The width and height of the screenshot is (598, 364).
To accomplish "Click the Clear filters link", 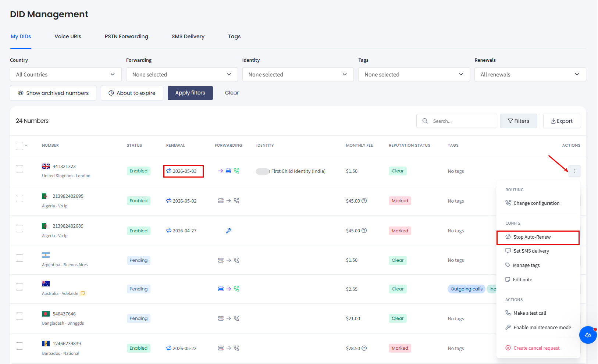I will [232, 93].
